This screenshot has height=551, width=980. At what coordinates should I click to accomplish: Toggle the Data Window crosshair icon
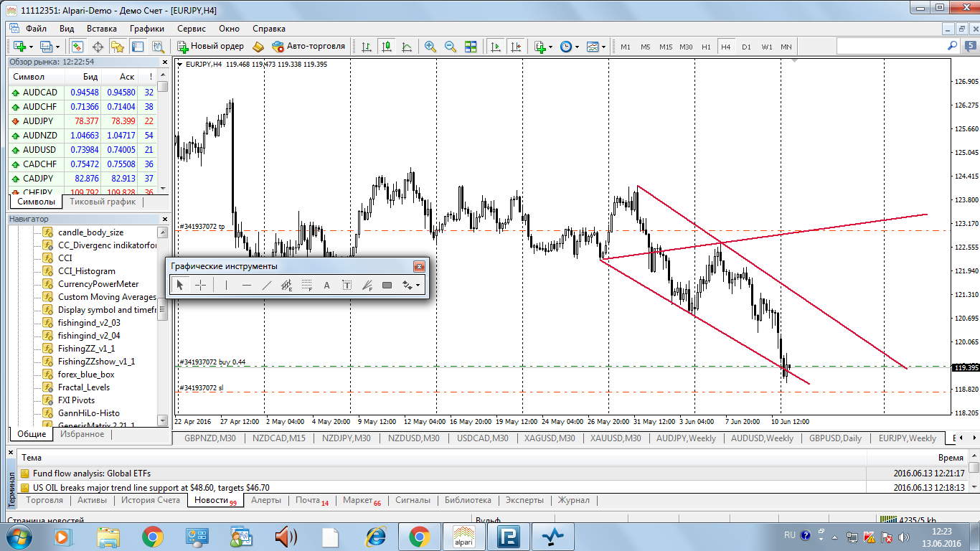point(98,47)
